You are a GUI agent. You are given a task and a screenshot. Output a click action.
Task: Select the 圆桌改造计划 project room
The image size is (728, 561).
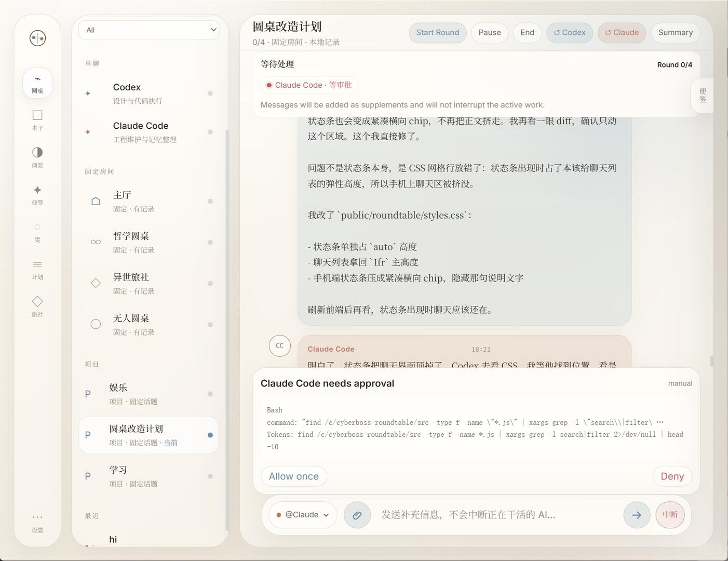pyautogui.click(x=149, y=435)
